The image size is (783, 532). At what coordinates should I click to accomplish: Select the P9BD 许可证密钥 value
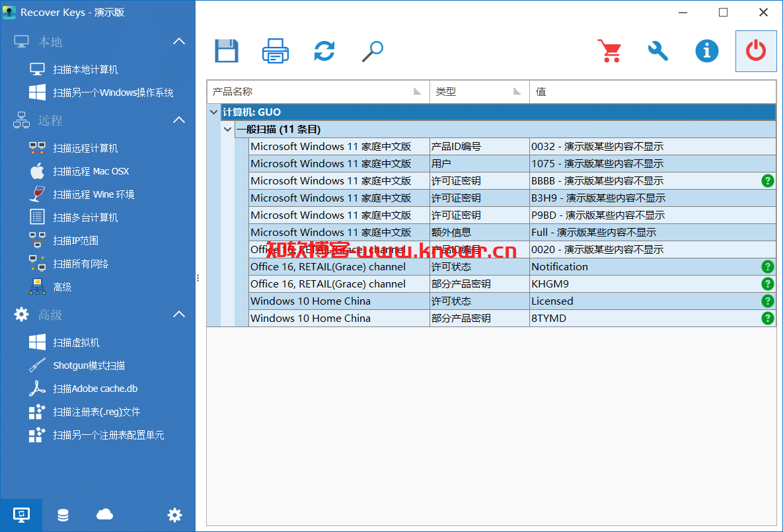coord(652,215)
